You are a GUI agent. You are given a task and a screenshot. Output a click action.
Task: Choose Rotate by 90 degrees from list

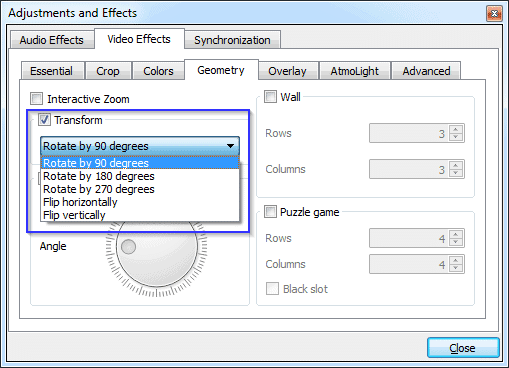click(140, 163)
